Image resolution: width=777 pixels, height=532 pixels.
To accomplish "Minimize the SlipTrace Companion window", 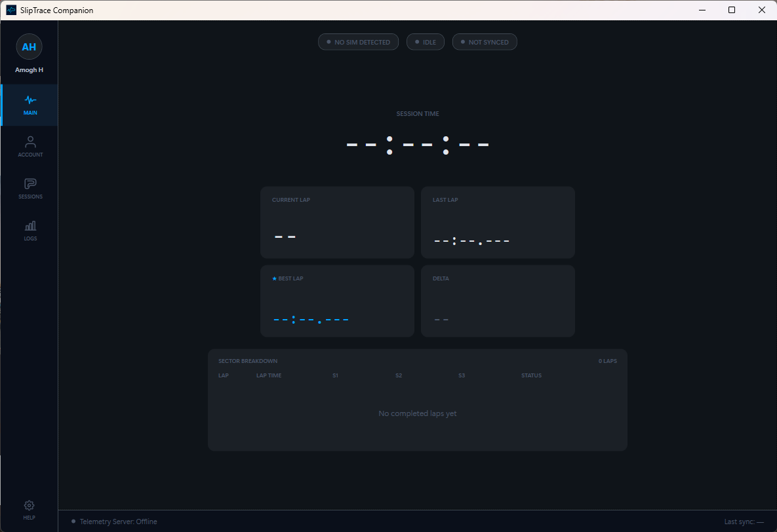I will 702,10.
